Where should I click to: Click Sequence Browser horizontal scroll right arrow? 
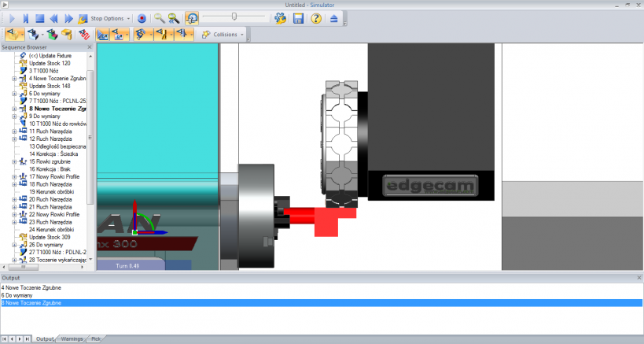83,267
